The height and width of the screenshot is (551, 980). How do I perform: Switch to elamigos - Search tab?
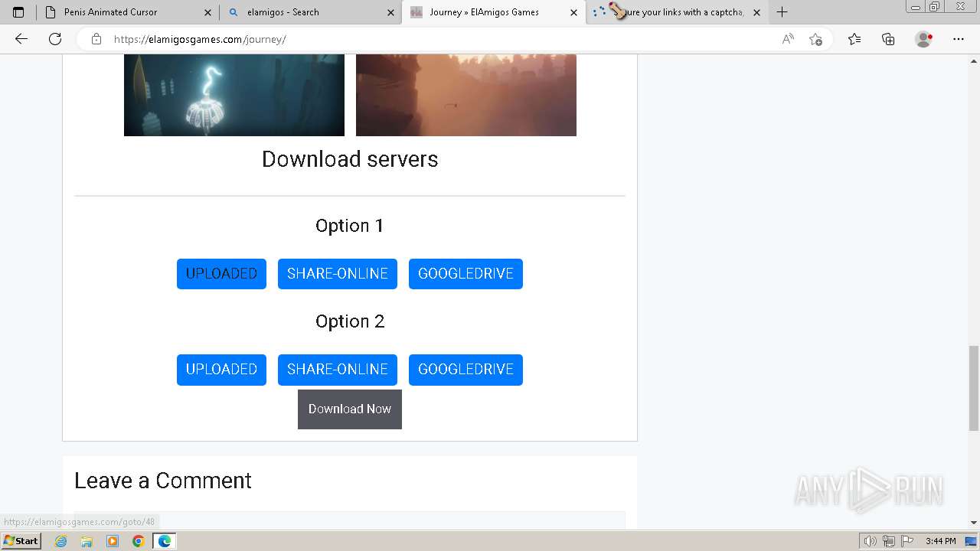point(311,12)
